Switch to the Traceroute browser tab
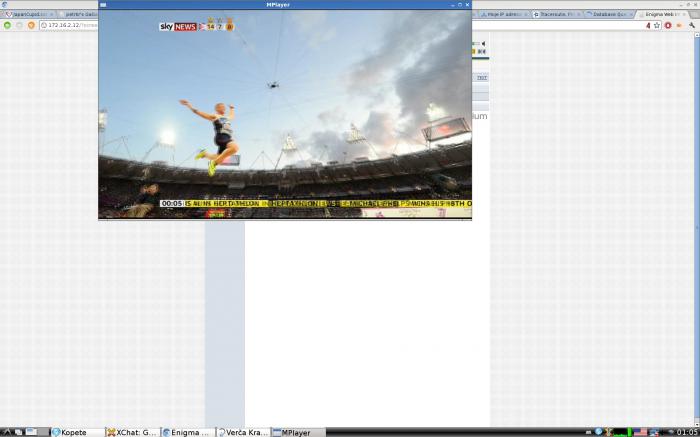Image resolution: width=700 pixels, height=437 pixels. tap(557, 14)
